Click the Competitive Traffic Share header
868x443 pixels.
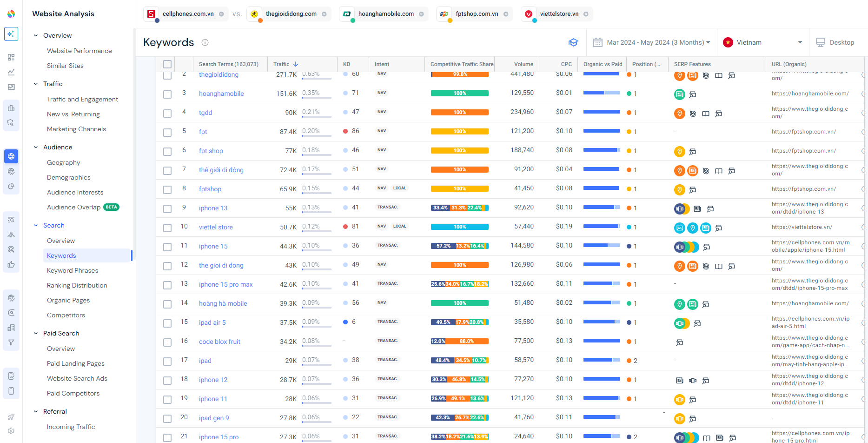point(462,64)
